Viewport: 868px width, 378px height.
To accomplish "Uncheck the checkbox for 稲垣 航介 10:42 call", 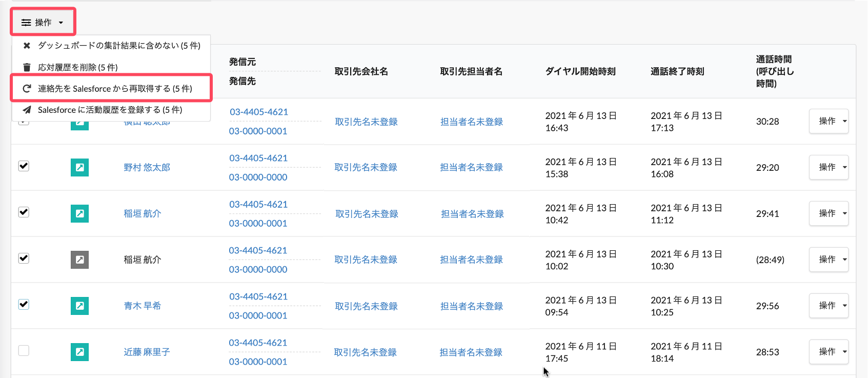I will click(x=24, y=212).
